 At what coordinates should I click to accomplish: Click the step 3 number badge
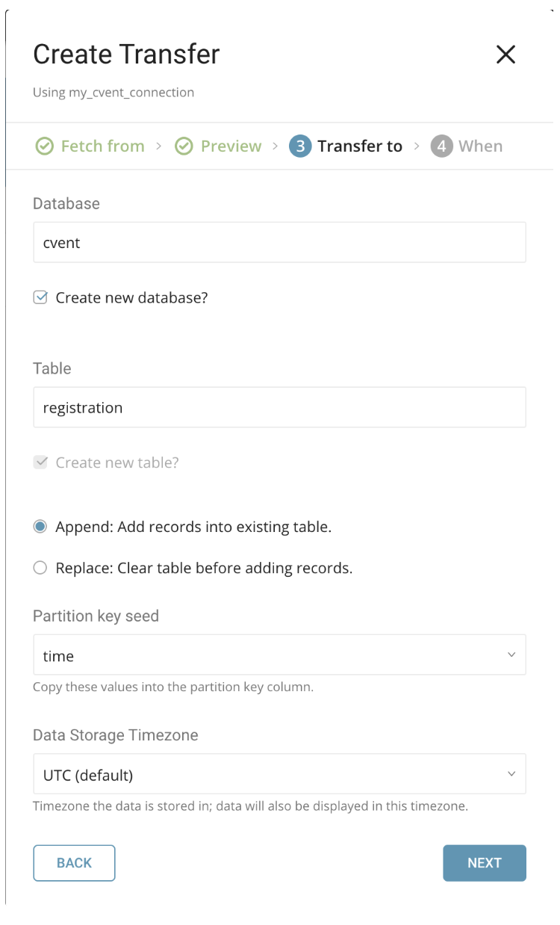tap(300, 146)
